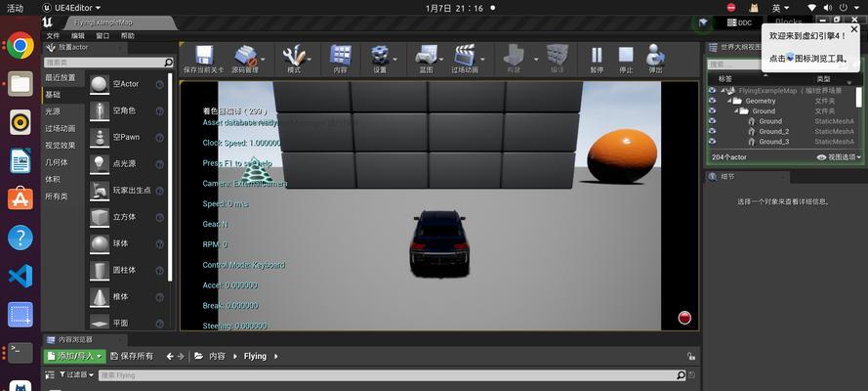Image resolution: width=868 pixels, height=391 pixels.
Task: Select the Plane (平面) shape icon
Action: [x=100, y=323]
